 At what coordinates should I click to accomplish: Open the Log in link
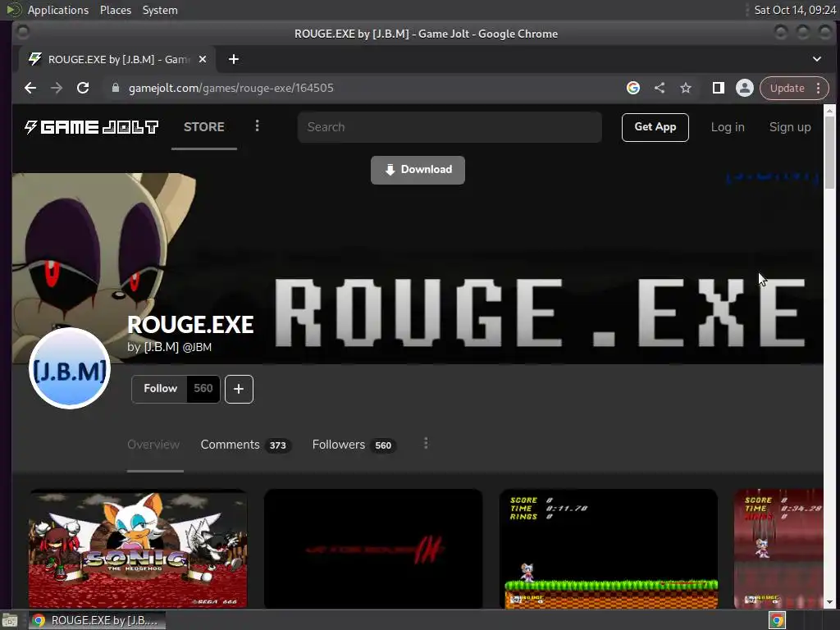click(728, 127)
